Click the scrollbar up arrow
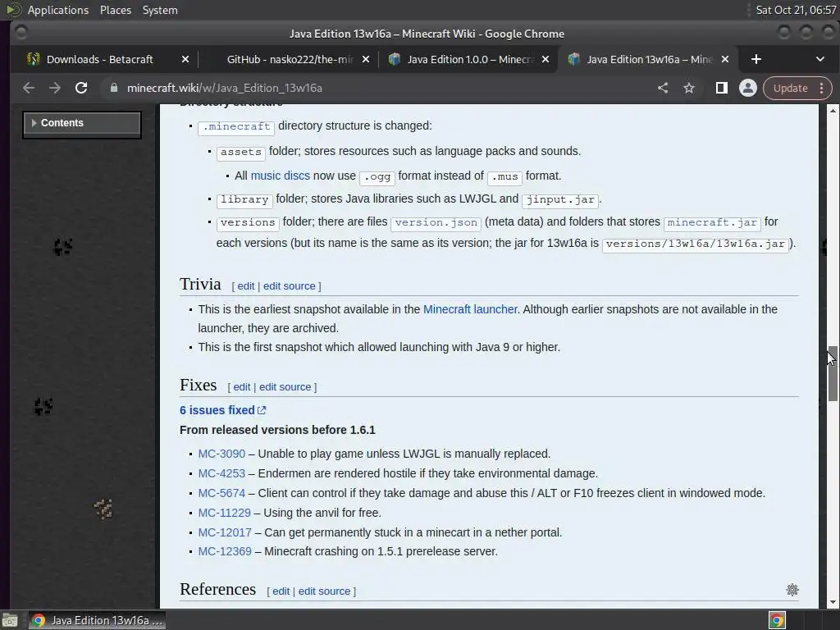Image resolution: width=840 pixels, height=630 pixels. [833, 111]
